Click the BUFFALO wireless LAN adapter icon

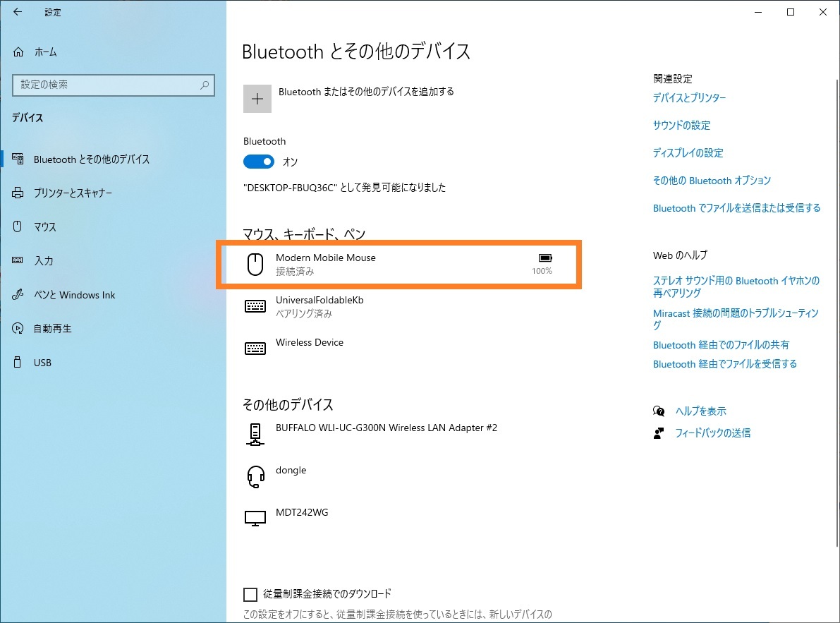coord(255,434)
